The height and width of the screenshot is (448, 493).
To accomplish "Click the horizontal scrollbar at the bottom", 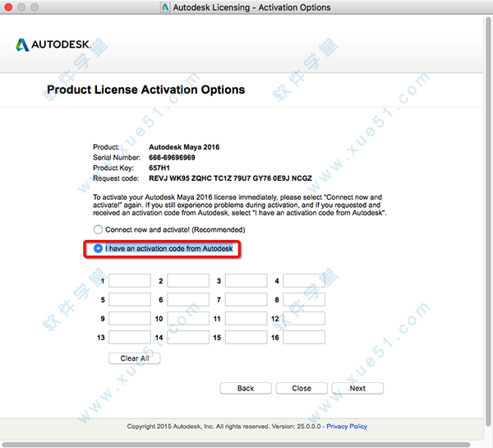I will point(236,445).
